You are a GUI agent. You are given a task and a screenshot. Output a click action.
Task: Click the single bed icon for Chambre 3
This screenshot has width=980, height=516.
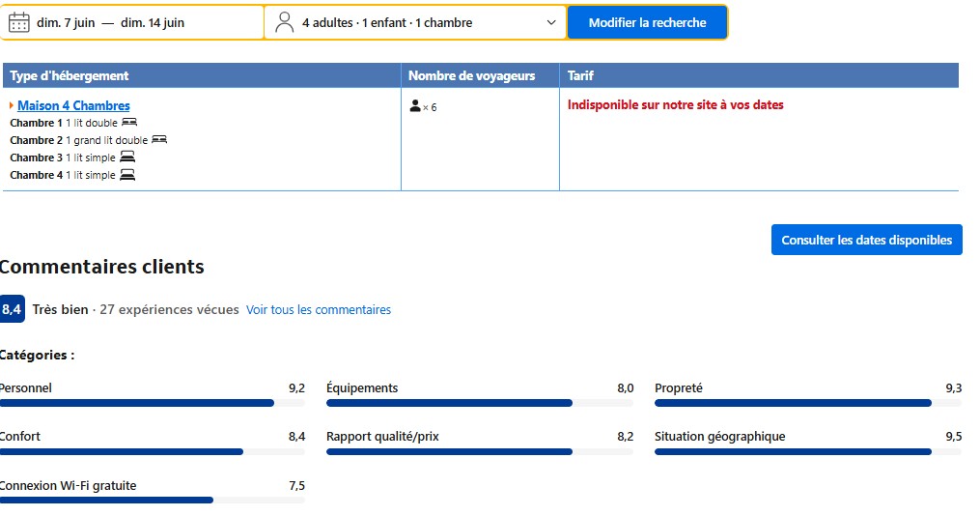127,158
